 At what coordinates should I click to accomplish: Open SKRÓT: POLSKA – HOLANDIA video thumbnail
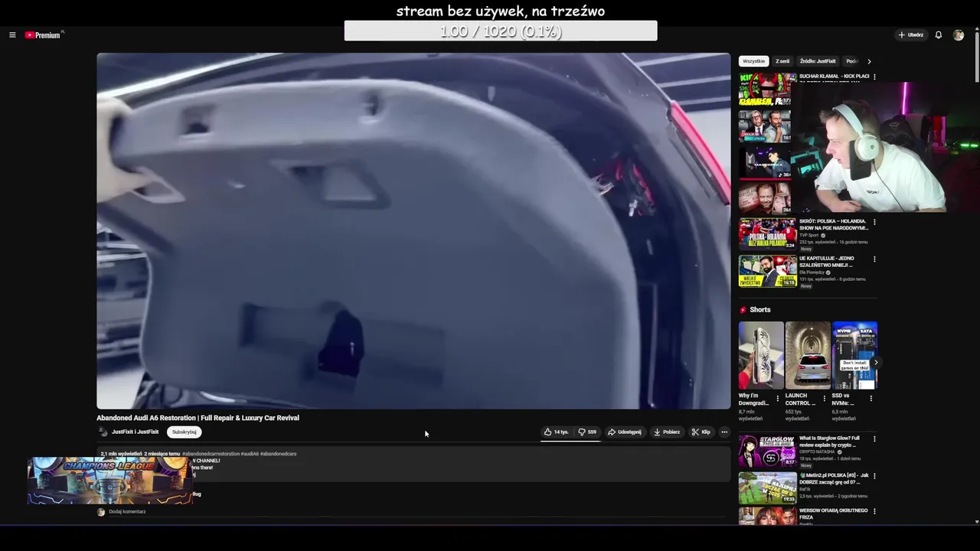767,234
